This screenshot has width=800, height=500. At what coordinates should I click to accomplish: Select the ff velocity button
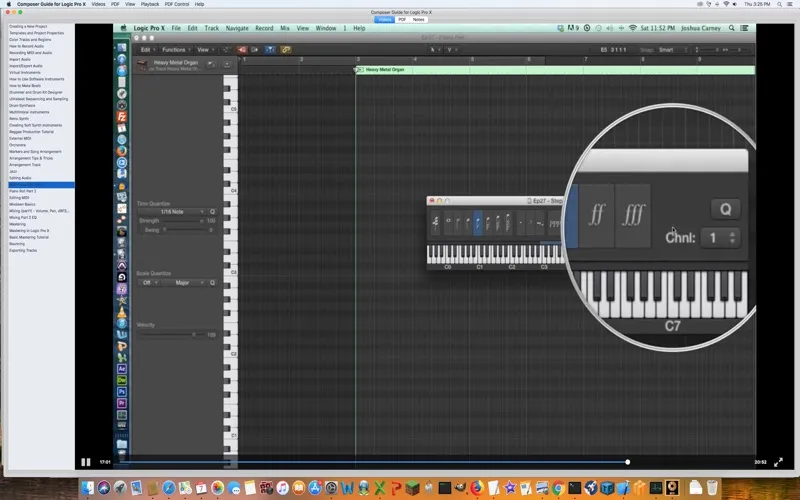click(596, 215)
